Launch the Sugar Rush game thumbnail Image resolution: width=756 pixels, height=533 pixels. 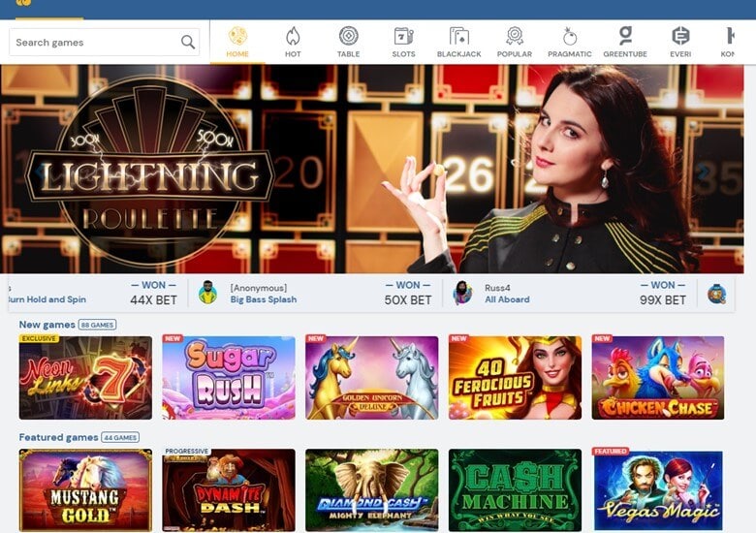click(229, 377)
